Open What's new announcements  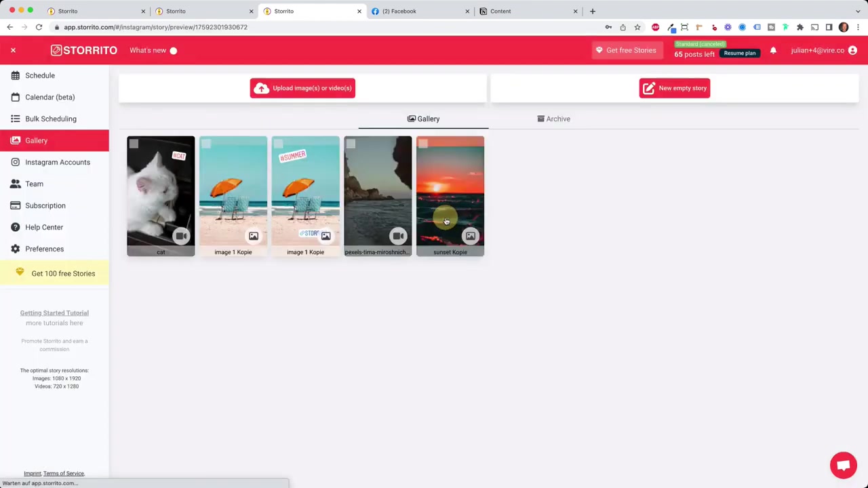[x=153, y=50]
